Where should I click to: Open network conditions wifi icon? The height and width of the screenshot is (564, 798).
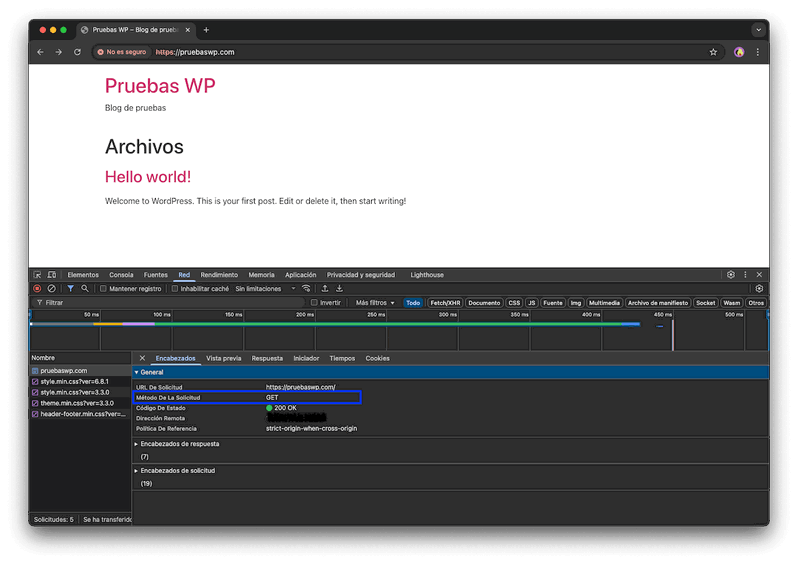point(306,289)
